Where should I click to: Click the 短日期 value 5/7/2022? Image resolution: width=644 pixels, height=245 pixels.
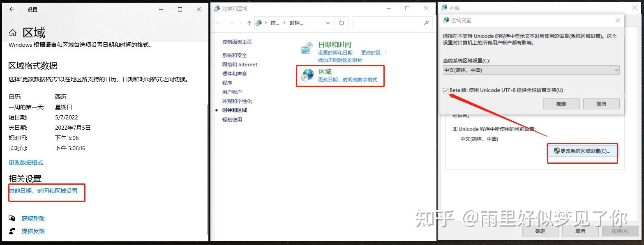click(x=67, y=117)
